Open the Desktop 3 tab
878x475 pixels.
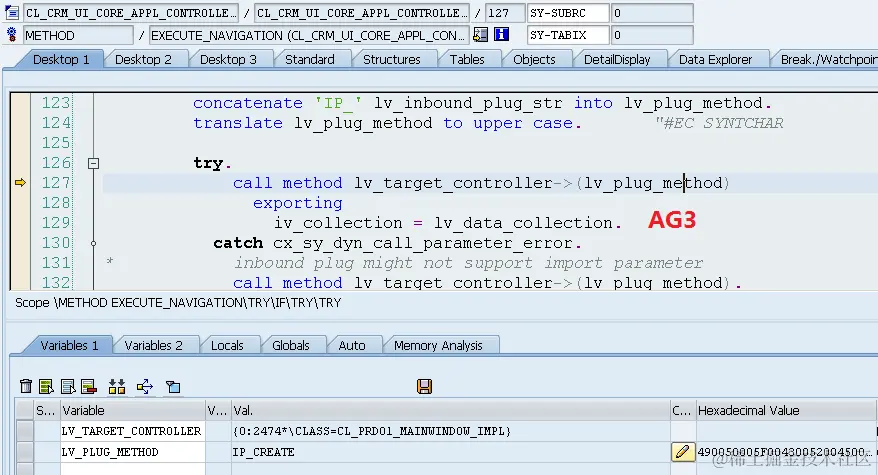pos(228,59)
